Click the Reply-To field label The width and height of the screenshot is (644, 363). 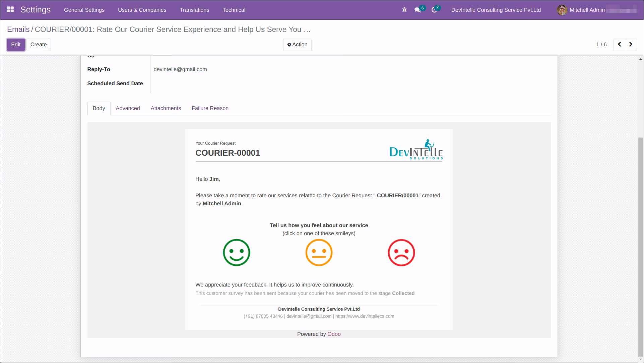[99, 69]
